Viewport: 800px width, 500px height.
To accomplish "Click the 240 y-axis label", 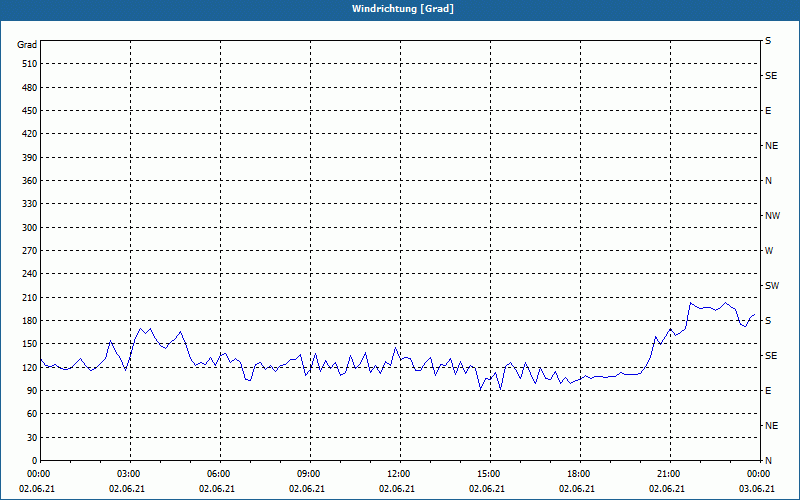I will (x=30, y=274).
